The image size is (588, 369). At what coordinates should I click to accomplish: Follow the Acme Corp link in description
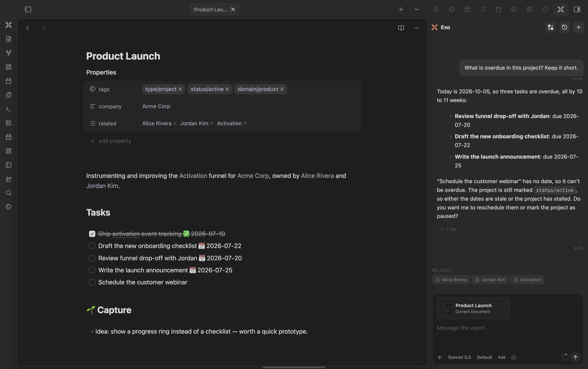coord(253,176)
